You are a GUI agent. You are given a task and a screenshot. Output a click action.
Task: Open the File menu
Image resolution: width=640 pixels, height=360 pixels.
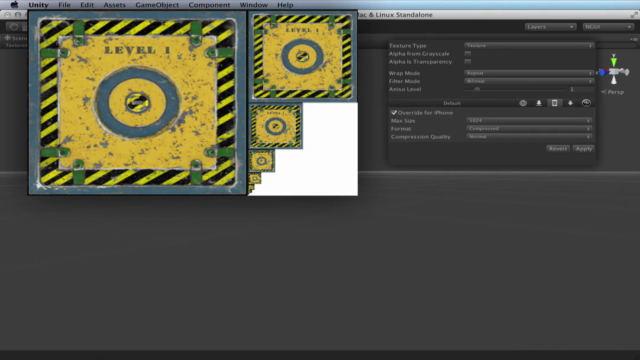tap(64, 5)
